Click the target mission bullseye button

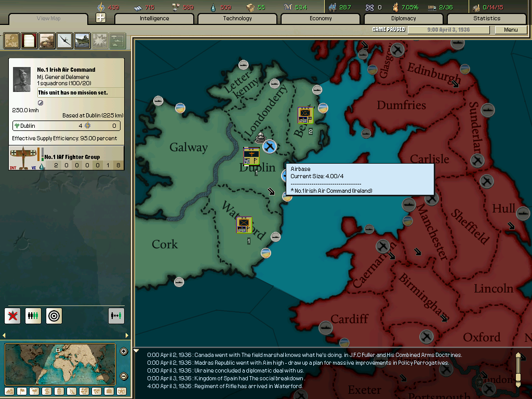tap(54, 315)
